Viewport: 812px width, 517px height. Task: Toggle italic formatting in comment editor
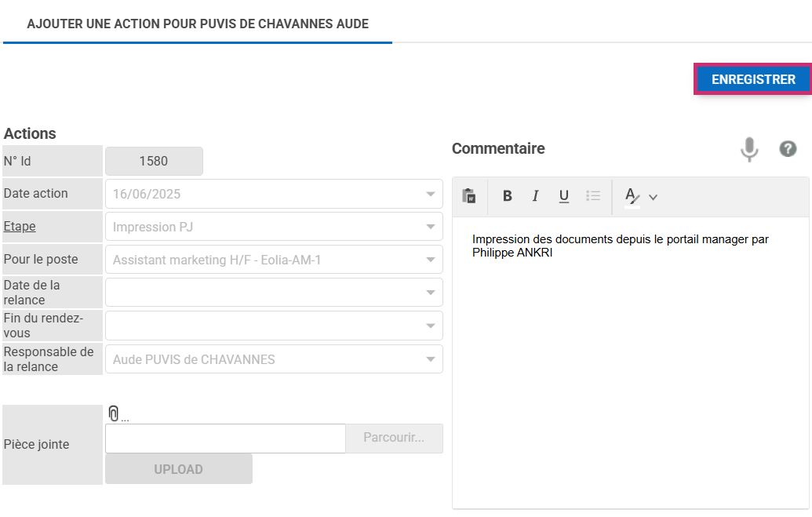click(535, 196)
